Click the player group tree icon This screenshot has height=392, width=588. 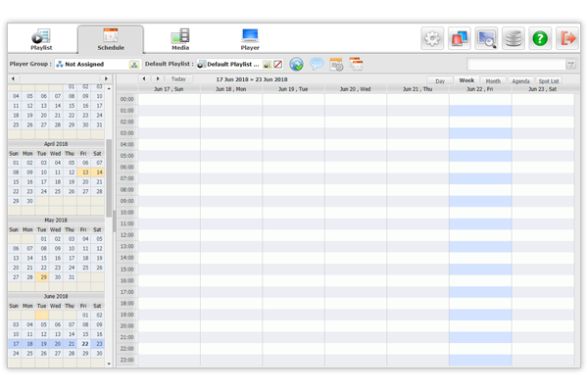pos(133,64)
